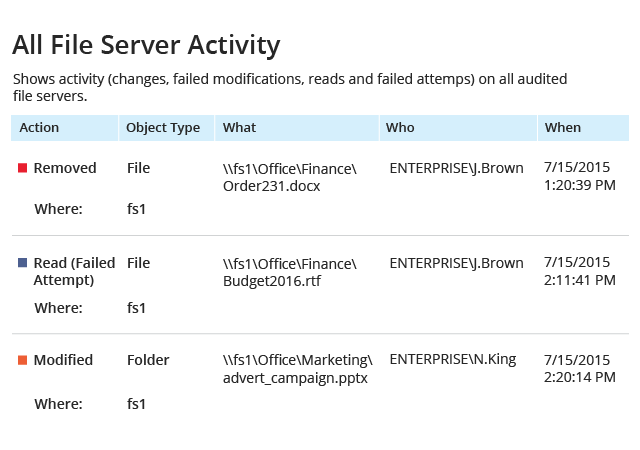
Task: Select the Order231.docx file path
Action: [x=290, y=177]
